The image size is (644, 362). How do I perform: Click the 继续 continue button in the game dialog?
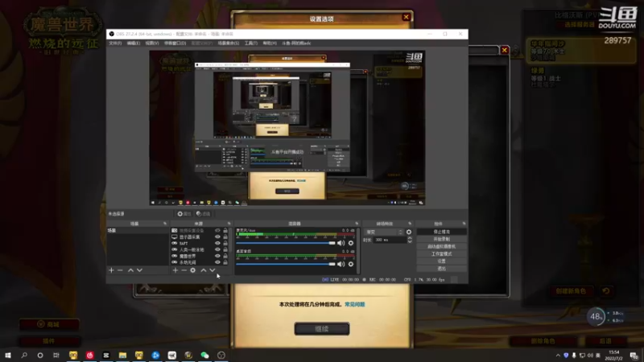(321, 329)
